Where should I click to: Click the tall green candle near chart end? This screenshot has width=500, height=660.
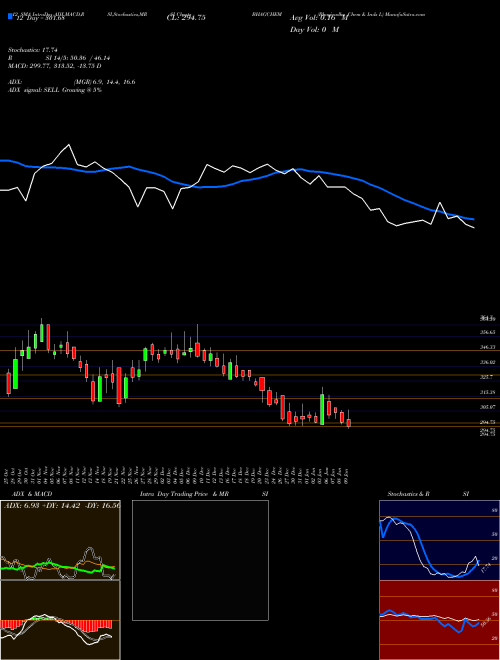pyautogui.click(x=322, y=409)
